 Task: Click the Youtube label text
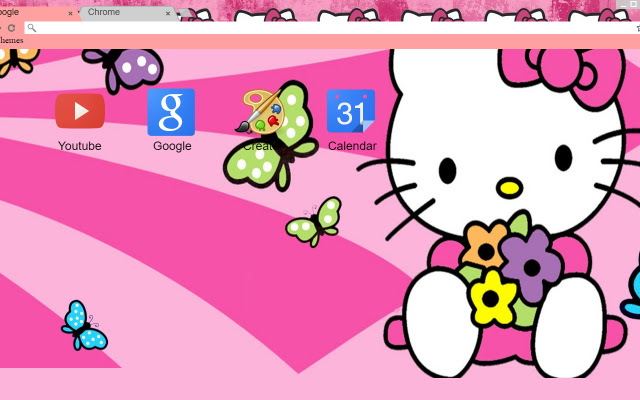(80, 146)
